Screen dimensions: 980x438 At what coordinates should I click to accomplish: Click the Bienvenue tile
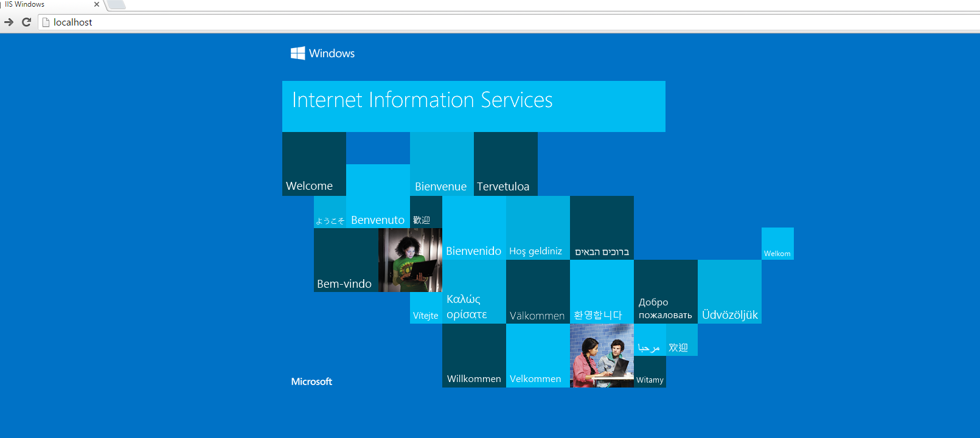[442, 164]
